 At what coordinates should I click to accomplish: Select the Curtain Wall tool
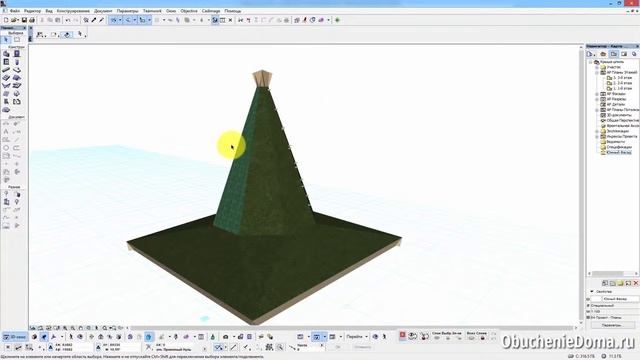6,94
